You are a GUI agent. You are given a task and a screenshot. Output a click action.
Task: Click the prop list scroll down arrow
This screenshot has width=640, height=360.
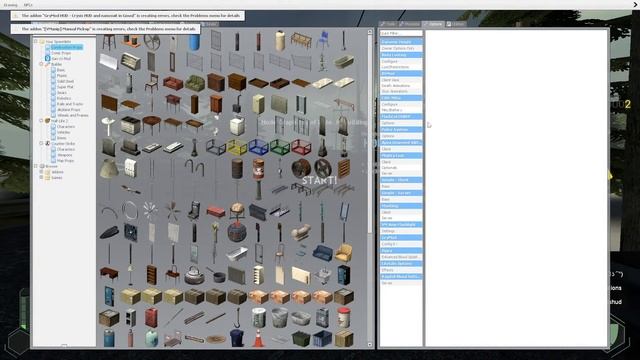pyautogui.click(x=370, y=345)
